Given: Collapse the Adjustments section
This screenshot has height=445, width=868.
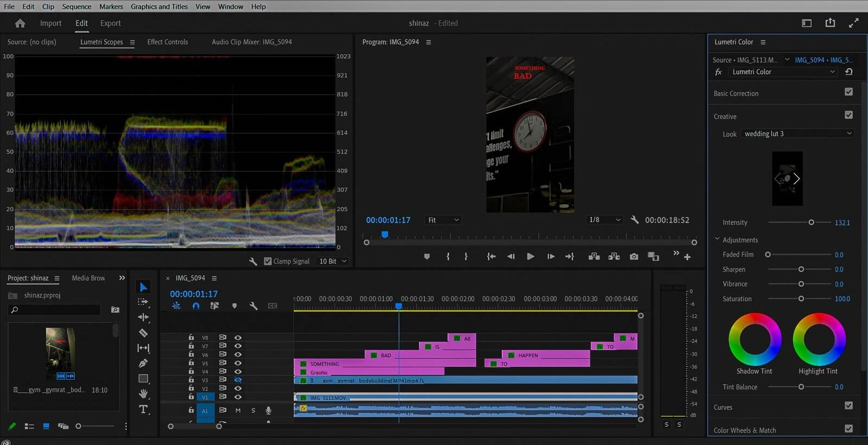Looking at the screenshot, I should pos(717,239).
